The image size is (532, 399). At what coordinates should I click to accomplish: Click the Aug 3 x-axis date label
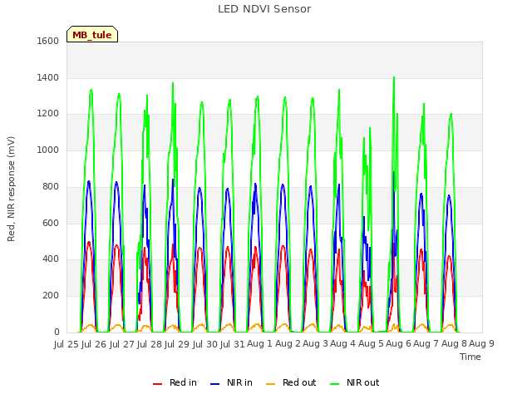click(315, 343)
